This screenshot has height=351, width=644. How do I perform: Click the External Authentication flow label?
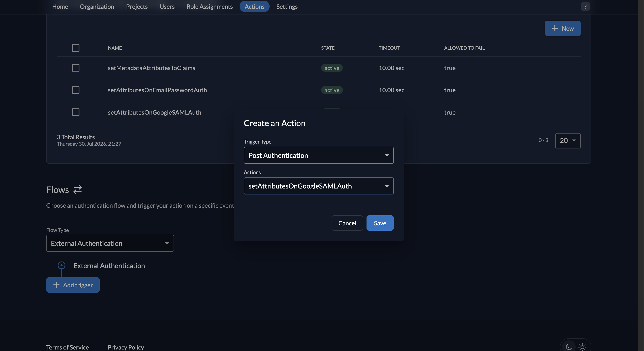(109, 266)
